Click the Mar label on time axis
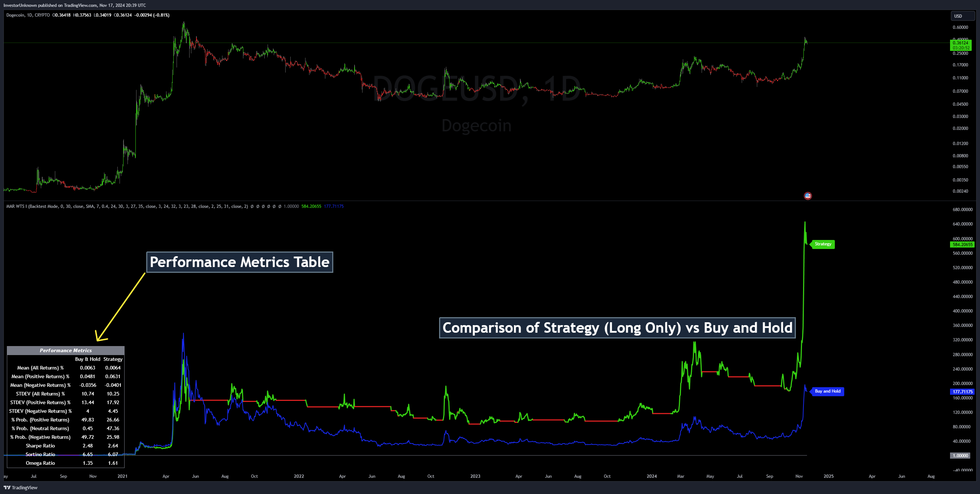980x494 pixels. coord(681,476)
